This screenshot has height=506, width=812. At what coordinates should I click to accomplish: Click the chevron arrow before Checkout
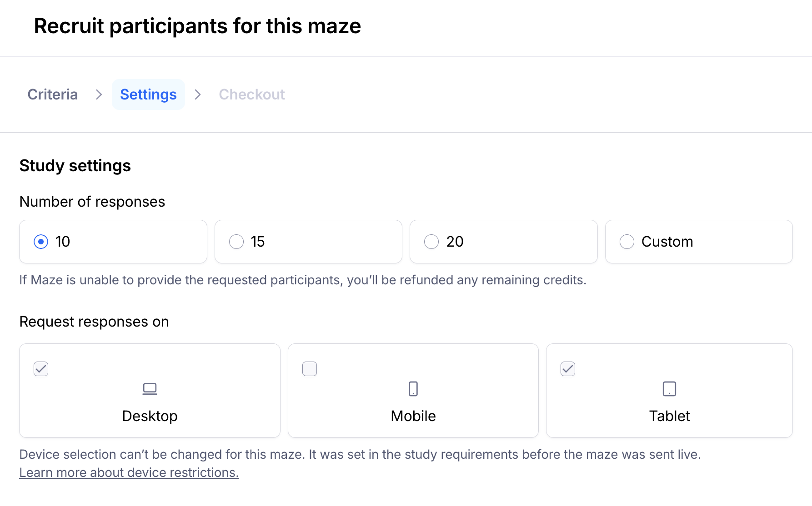(198, 94)
